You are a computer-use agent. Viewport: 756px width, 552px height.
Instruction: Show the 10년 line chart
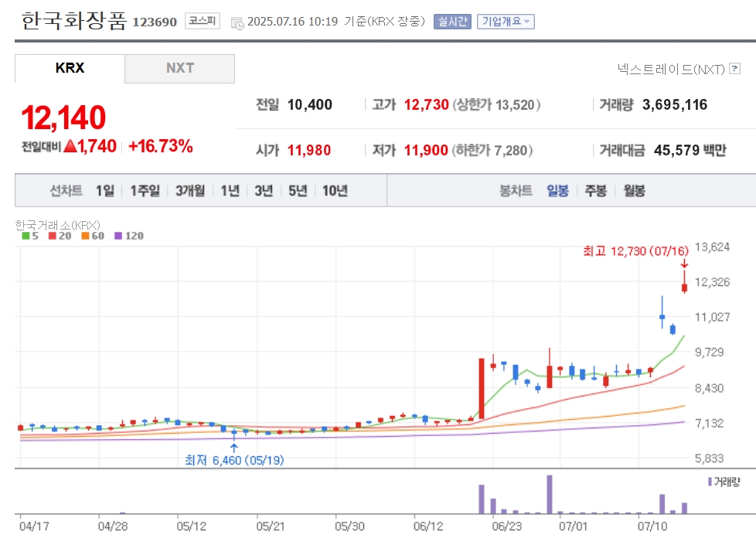[335, 191]
